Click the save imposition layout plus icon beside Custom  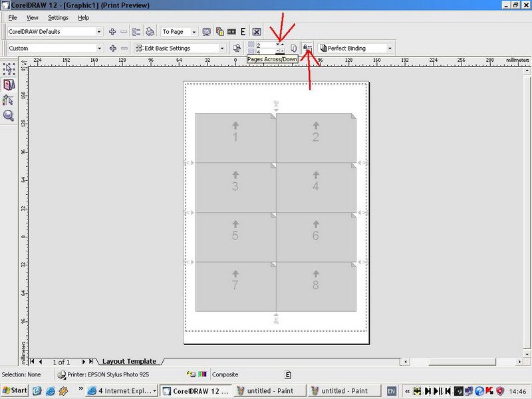pos(113,48)
